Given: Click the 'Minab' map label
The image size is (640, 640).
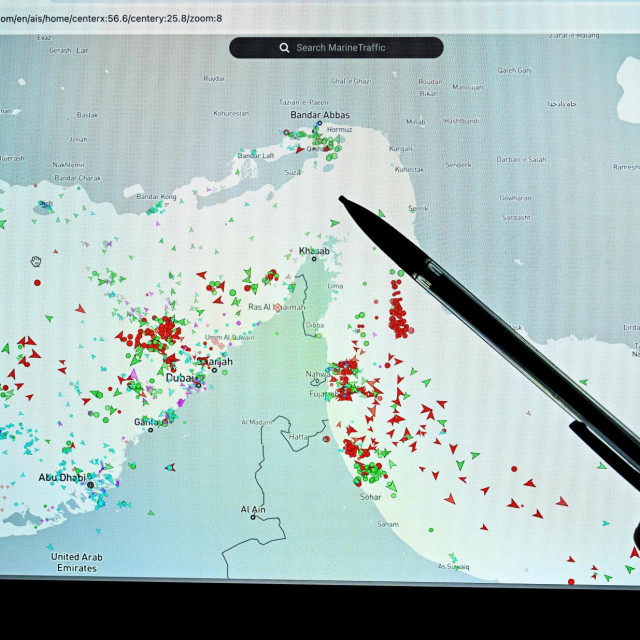Looking at the screenshot, I should pyautogui.click(x=416, y=122).
